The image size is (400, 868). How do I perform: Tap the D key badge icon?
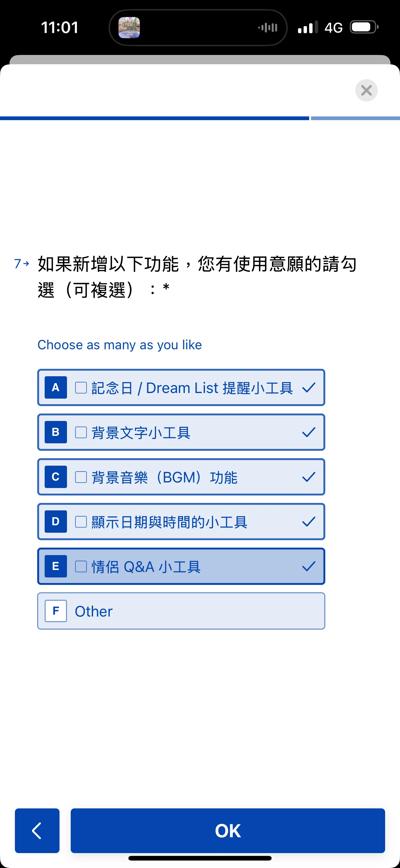tap(56, 522)
